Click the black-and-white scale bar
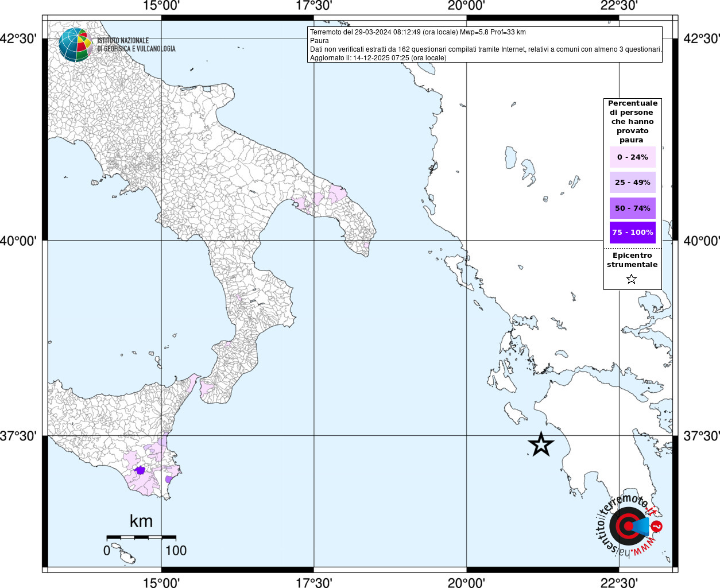This screenshot has height=588, width=720. [141, 537]
